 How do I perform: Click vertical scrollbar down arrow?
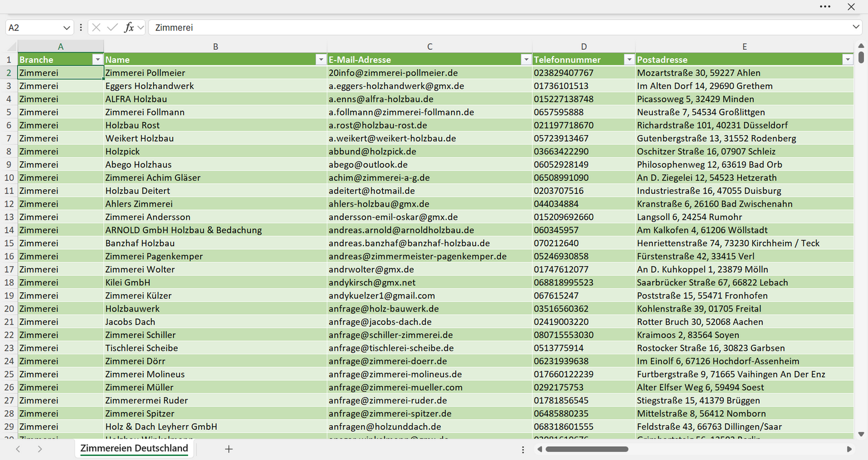click(861, 434)
